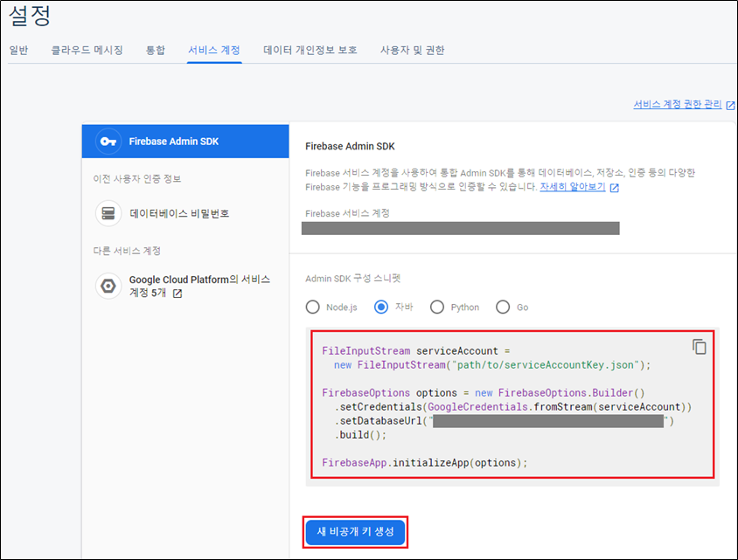
Task: Click external icon beside 자세히 알아보기
Action: coord(614,188)
